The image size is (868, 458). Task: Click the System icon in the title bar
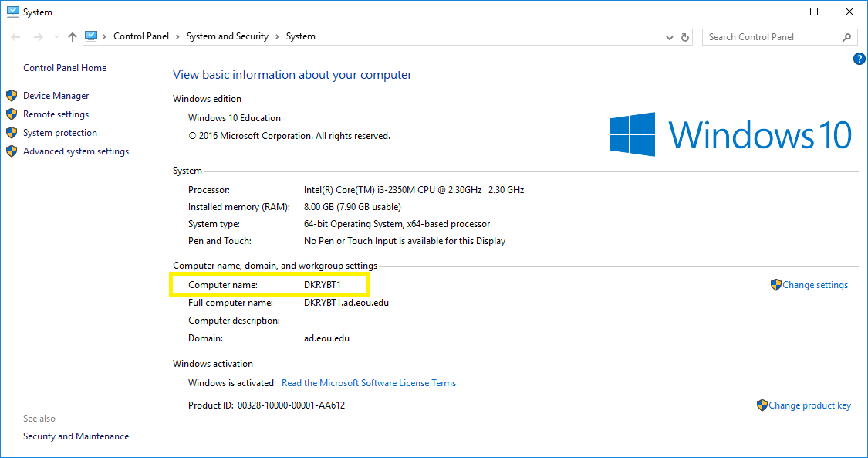click(12, 11)
